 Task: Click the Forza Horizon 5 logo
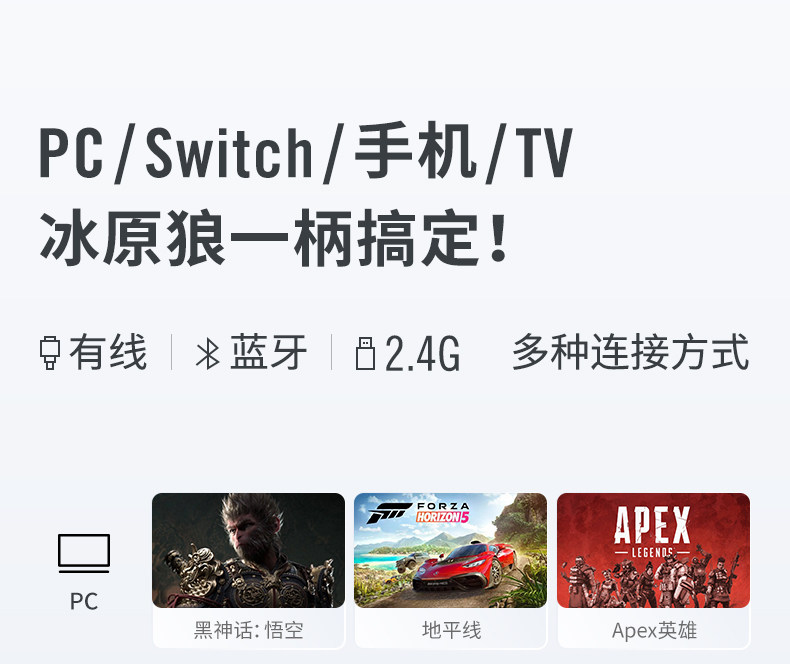tap(419, 513)
